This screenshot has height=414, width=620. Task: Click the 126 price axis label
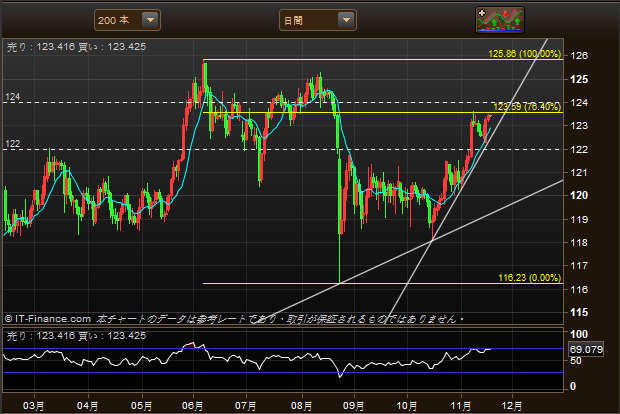(579, 56)
